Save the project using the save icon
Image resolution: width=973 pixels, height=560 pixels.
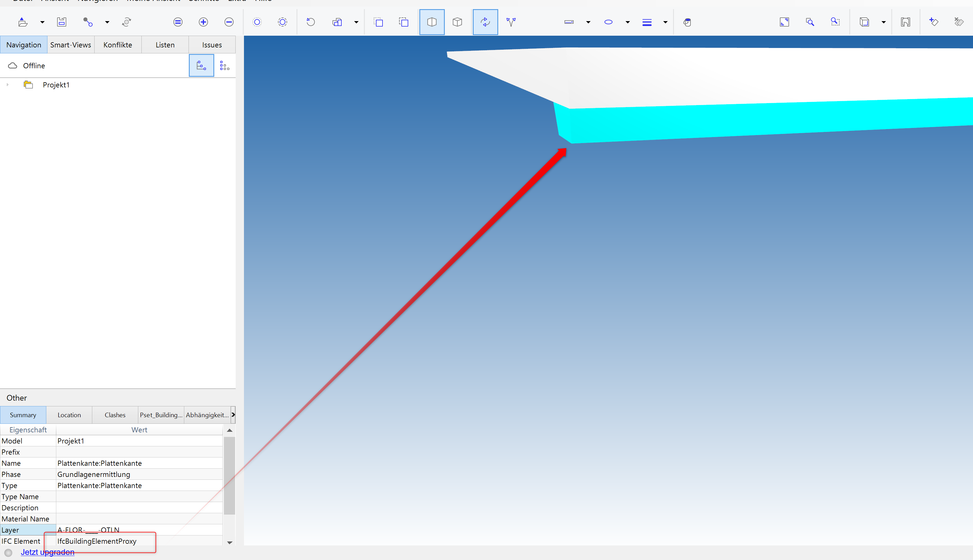pyautogui.click(x=61, y=22)
